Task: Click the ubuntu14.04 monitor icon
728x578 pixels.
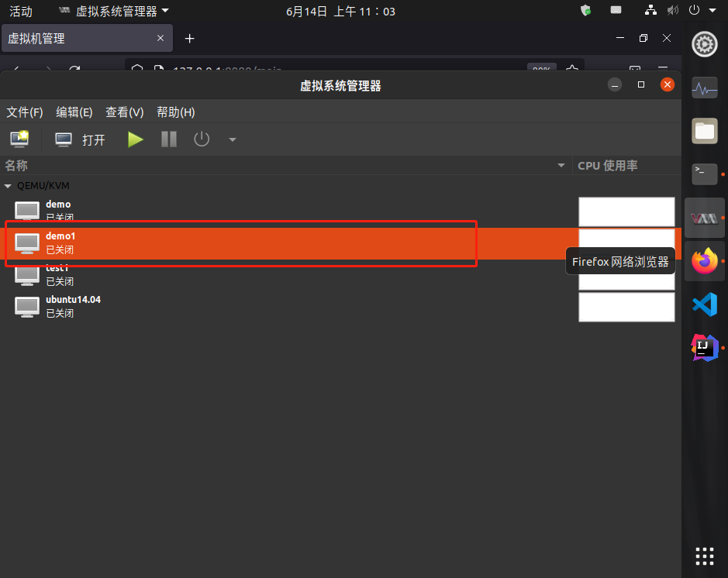Action: click(27, 307)
